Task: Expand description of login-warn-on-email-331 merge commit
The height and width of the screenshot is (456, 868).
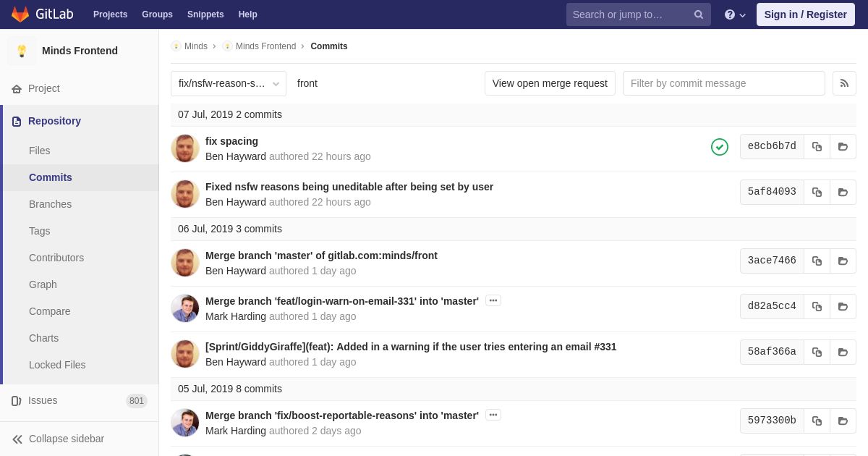Action: (493, 300)
